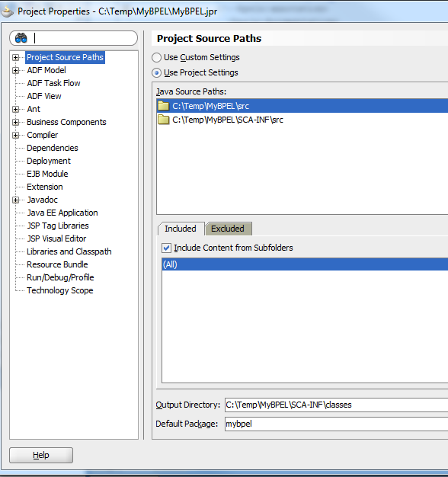Open Libraries and Classpath settings
The width and height of the screenshot is (448, 477).
click(69, 251)
